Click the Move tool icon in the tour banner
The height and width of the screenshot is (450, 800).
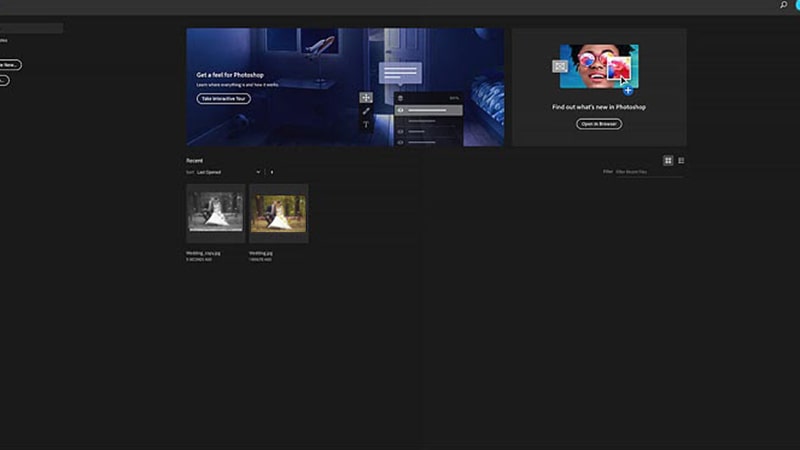point(366,98)
